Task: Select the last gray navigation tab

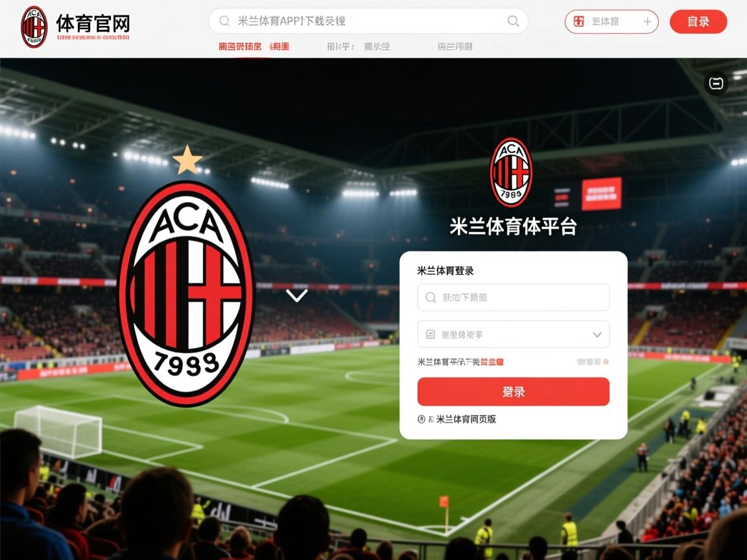Action: tap(455, 47)
